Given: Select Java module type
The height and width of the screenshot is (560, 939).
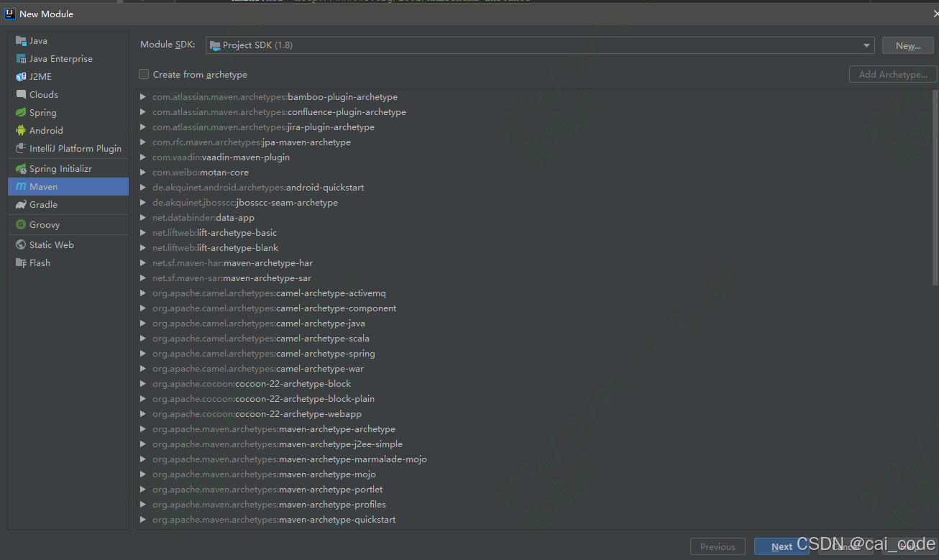Looking at the screenshot, I should point(68,41).
